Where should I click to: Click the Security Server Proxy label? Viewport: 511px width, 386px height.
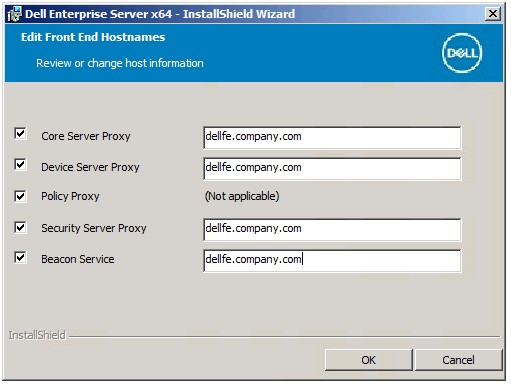[94, 228]
